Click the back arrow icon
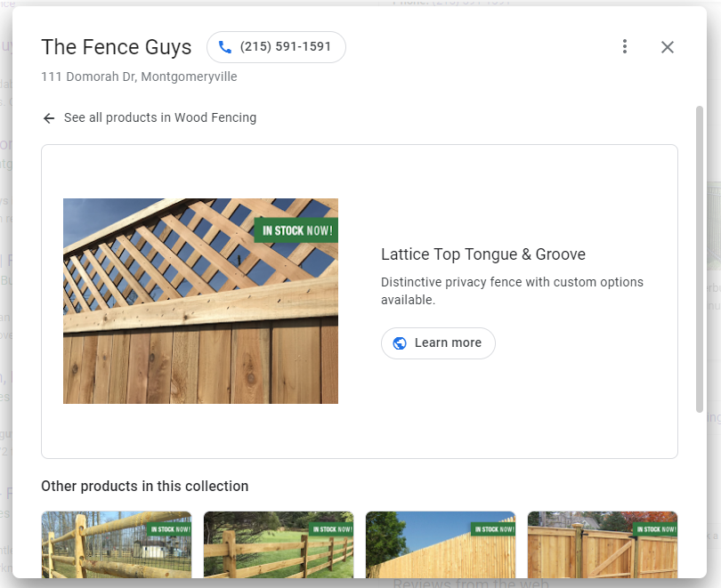Viewport: 721px width, 588px height. click(49, 118)
